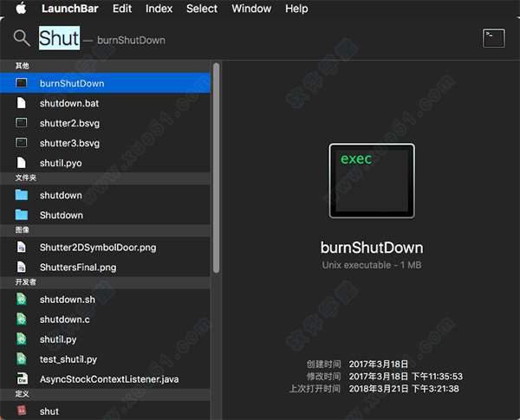Viewport: 520px width, 420px height.
Task: Open the Index menu
Action: point(159,9)
